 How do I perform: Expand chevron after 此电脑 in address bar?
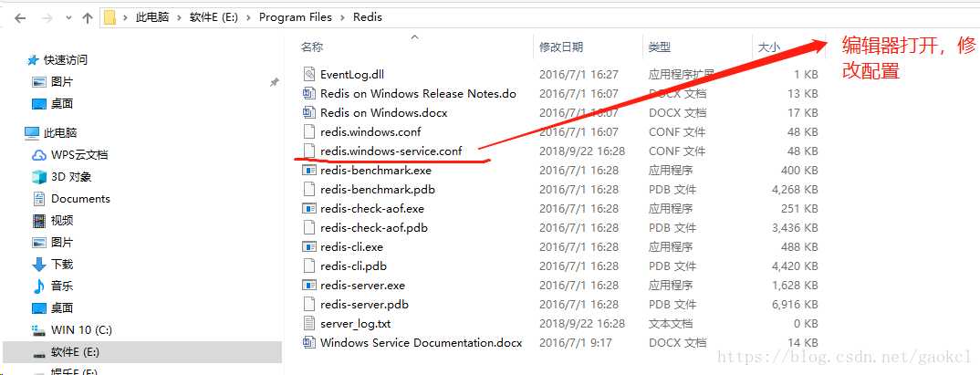180,17
